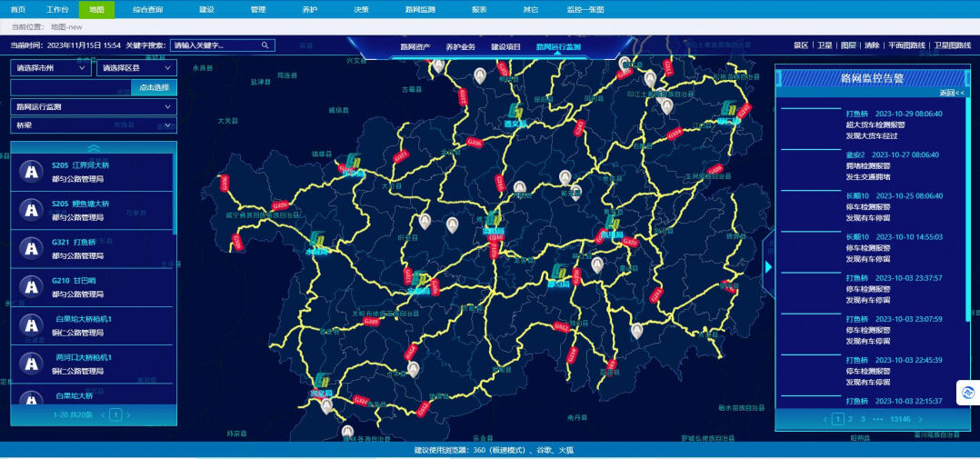The height and width of the screenshot is (459, 980).
Task: Click the bridge icon for 白果坨大桥枪机1
Action: [x=31, y=324]
